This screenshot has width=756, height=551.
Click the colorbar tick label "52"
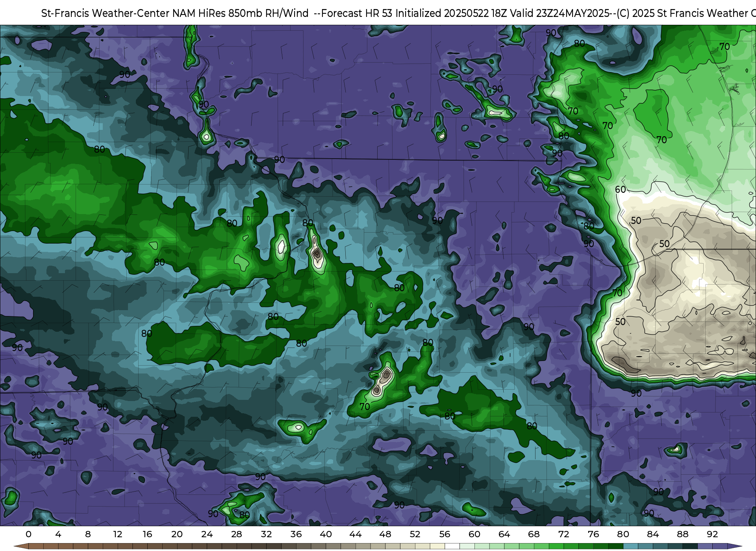pos(415,534)
